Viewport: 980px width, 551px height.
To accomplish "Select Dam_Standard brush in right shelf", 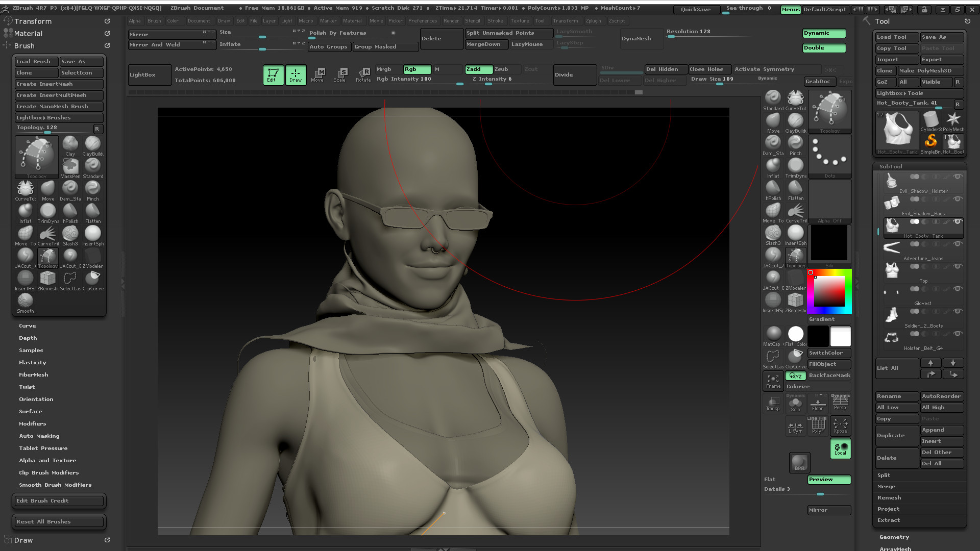I will point(773,145).
